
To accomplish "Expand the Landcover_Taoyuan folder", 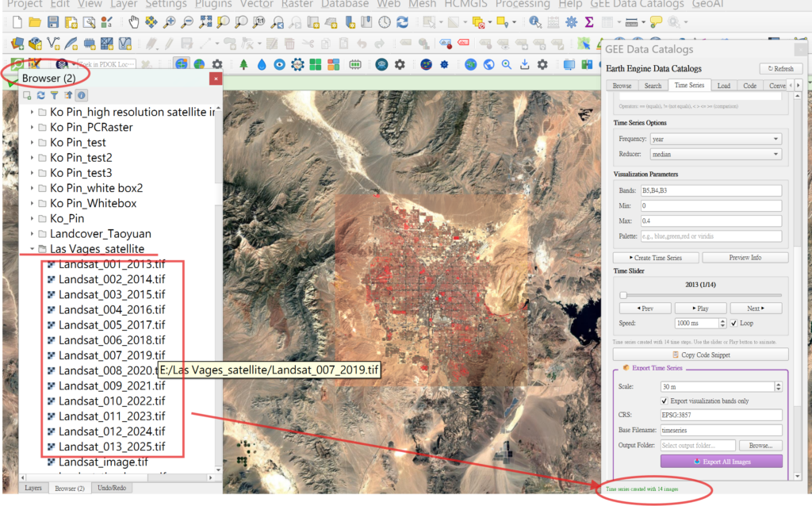I will pos(33,234).
